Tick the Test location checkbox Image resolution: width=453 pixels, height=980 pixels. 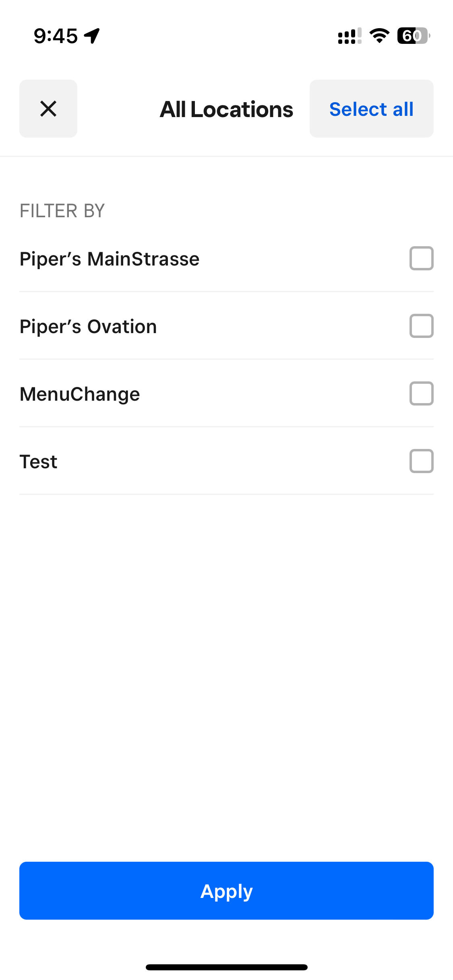[x=421, y=461]
